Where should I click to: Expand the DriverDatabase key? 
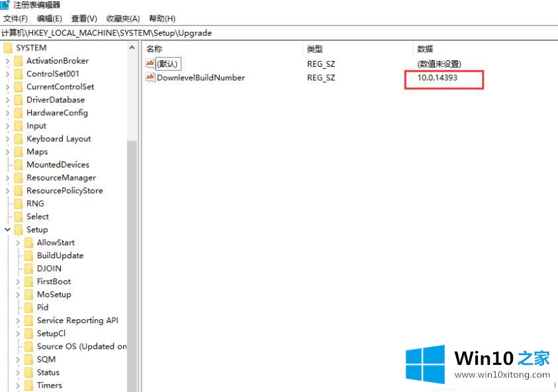point(7,100)
